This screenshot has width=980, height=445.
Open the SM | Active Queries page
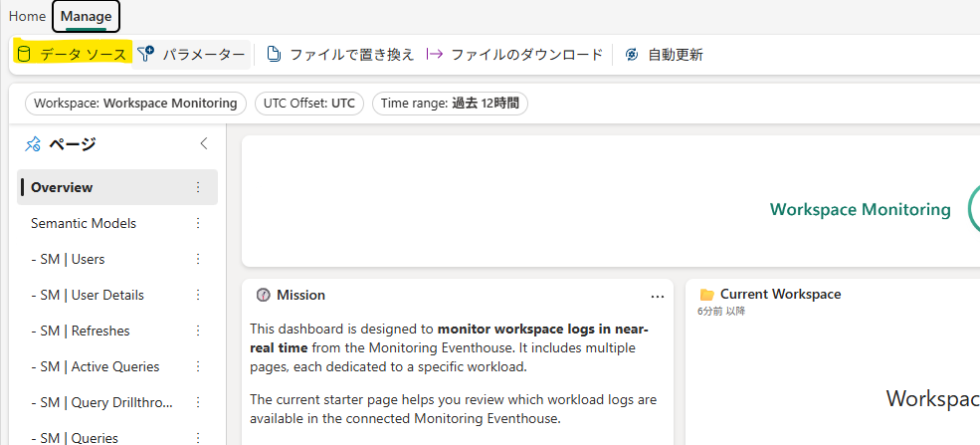click(x=95, y=367)
